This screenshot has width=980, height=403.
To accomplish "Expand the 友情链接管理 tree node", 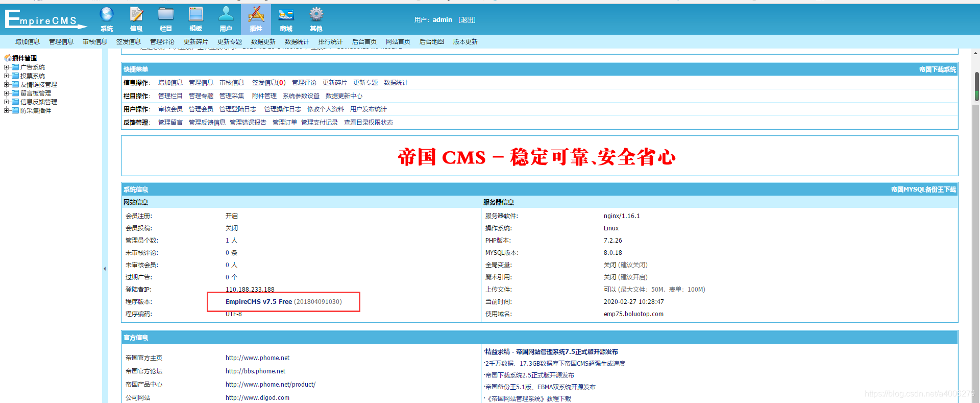I will (7, 84).
